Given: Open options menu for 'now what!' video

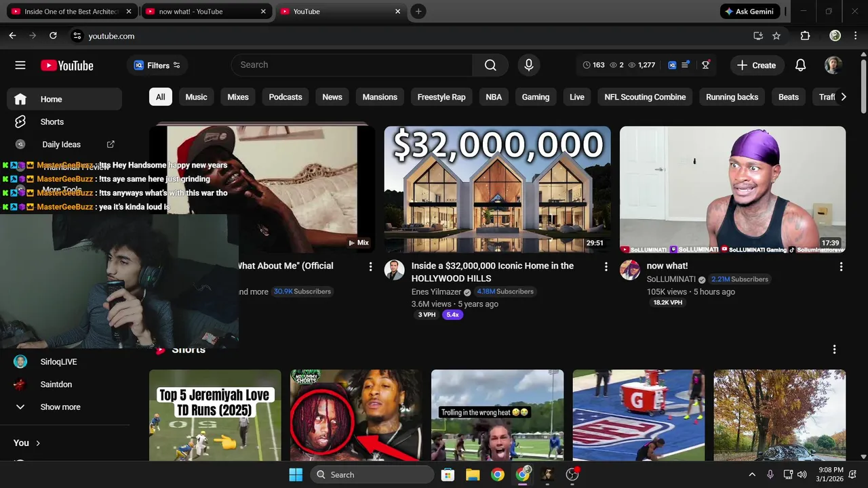Looking at the screenshot, I should click(841, 267).
